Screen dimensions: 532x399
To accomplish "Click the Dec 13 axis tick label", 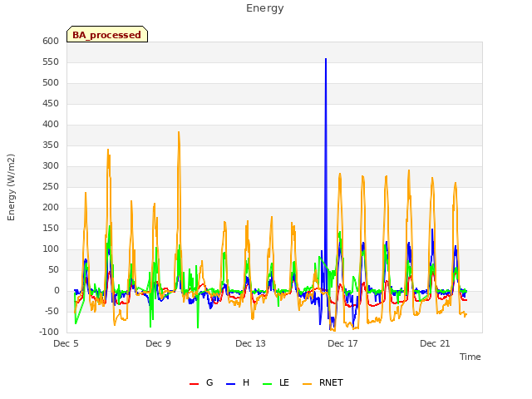I will point(251,343).
